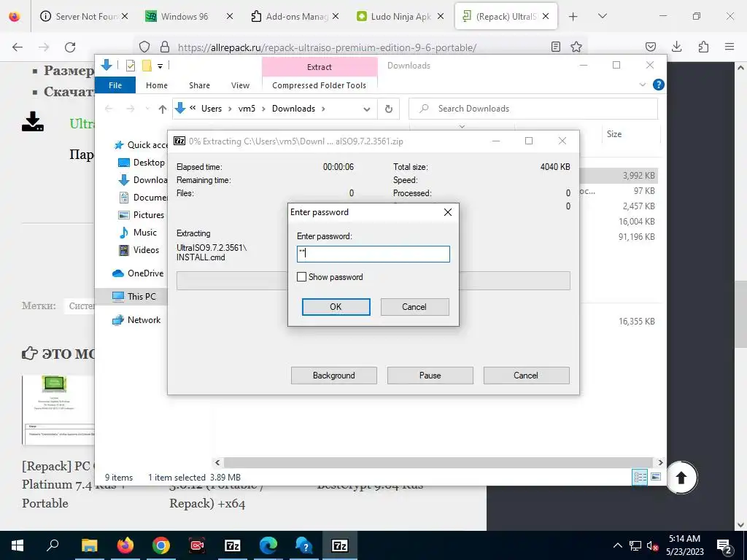Go back in Firefox

coord(18,47)
